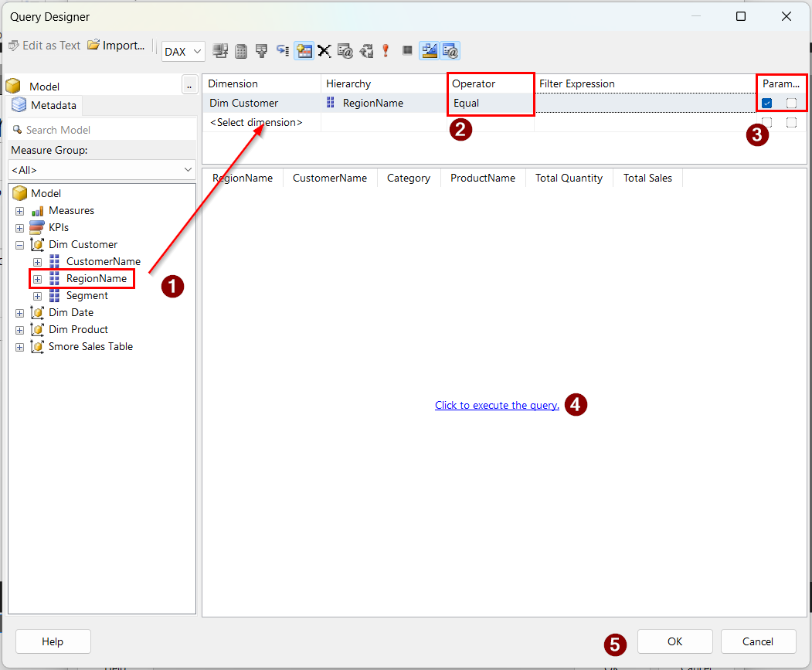Open the DAX command type dropdown

coord(183,51)
